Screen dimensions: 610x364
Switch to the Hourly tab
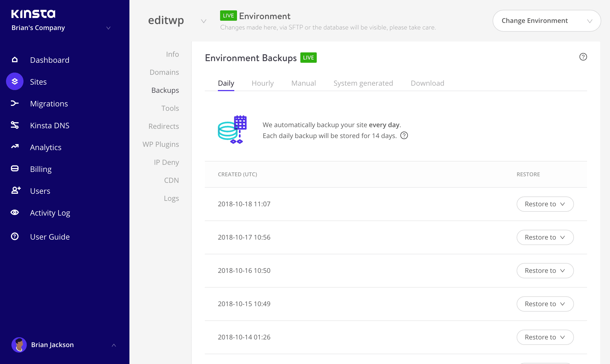[262, 83]
